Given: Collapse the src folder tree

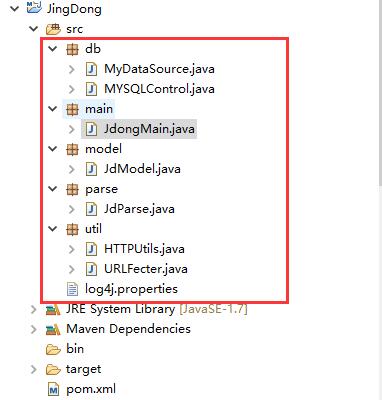Looking at the screenshot, I should [34, 29].
